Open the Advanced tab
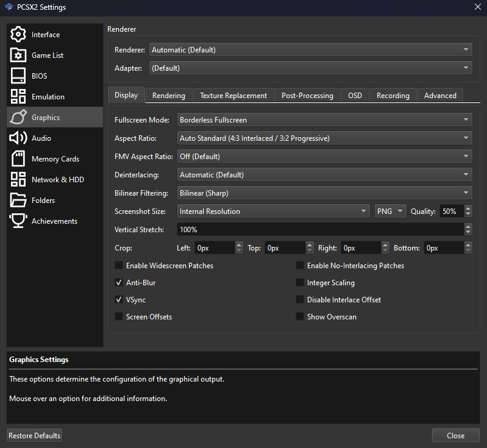The width and height of the screenshot is (487, 448). pyautogui.click(x=440, y=95)
